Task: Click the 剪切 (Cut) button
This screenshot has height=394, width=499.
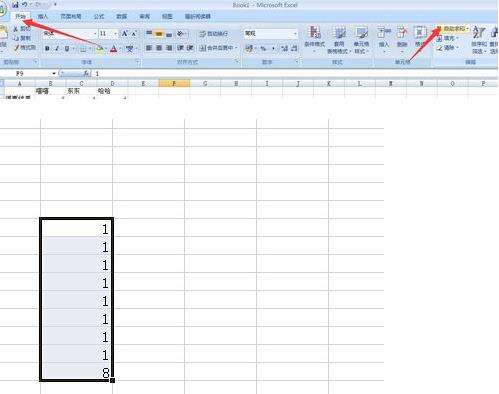Action: coord(22,29)
